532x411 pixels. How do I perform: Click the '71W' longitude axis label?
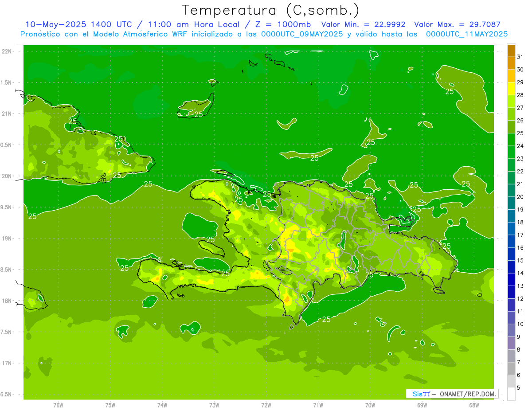318,405
